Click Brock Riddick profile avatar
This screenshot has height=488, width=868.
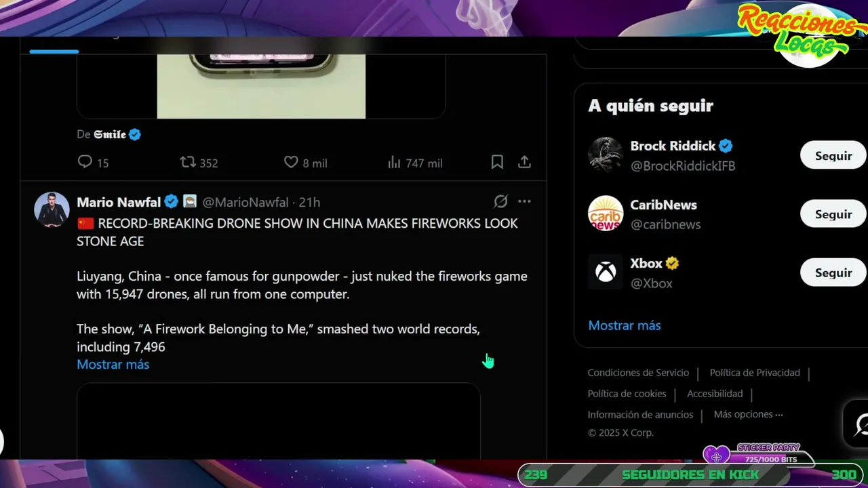click(605, 155)
